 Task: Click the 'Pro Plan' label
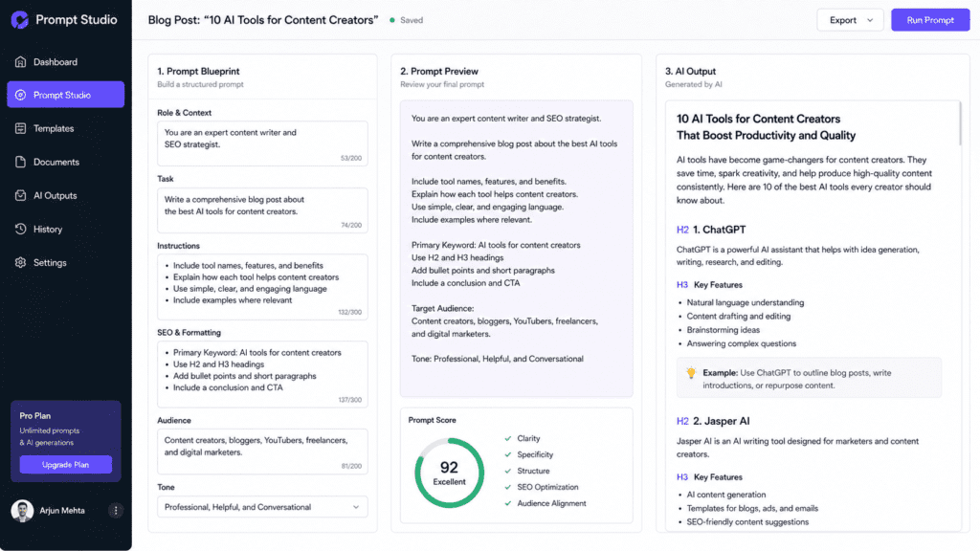coord(35,416)
